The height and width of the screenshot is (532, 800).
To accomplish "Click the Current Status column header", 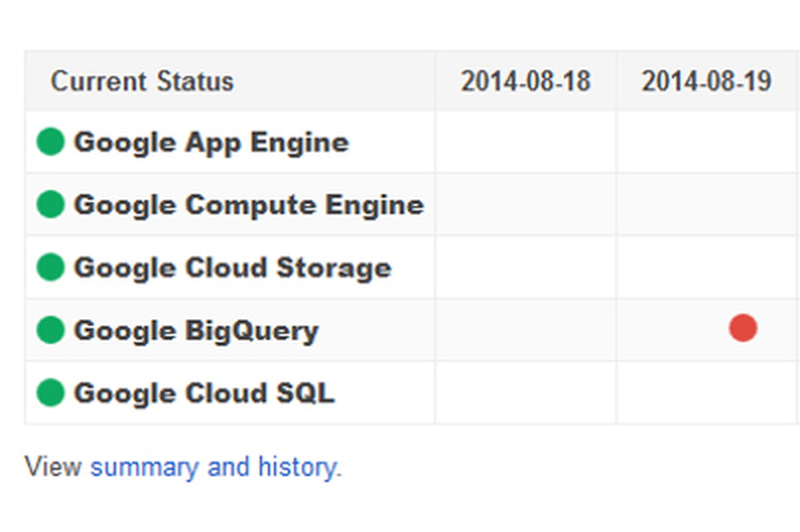I will click(142, 82).
